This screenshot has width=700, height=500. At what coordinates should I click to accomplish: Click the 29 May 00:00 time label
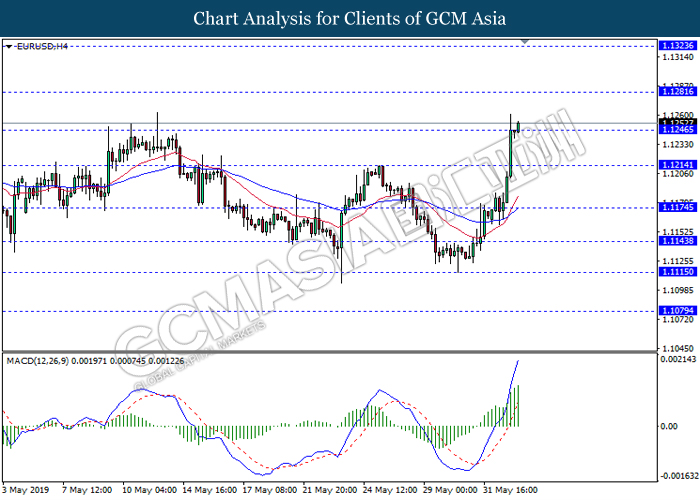tap(450, 490)
